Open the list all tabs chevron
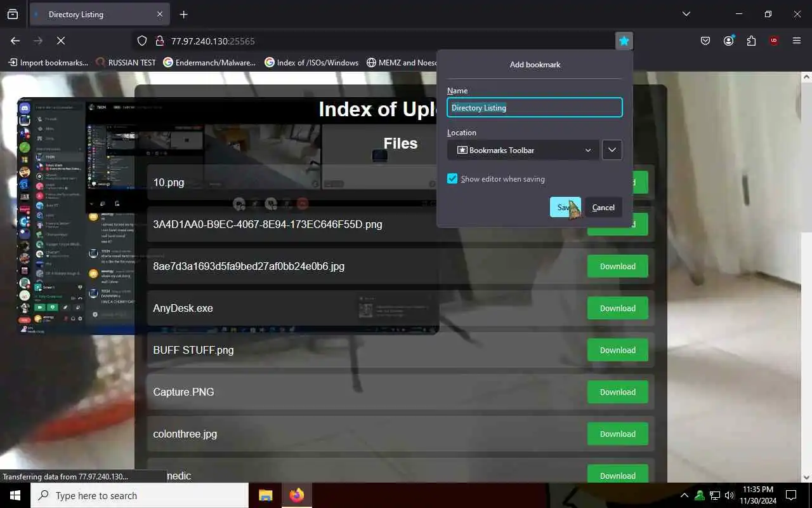This screenshot has height=508, width=812. [686, 14]
